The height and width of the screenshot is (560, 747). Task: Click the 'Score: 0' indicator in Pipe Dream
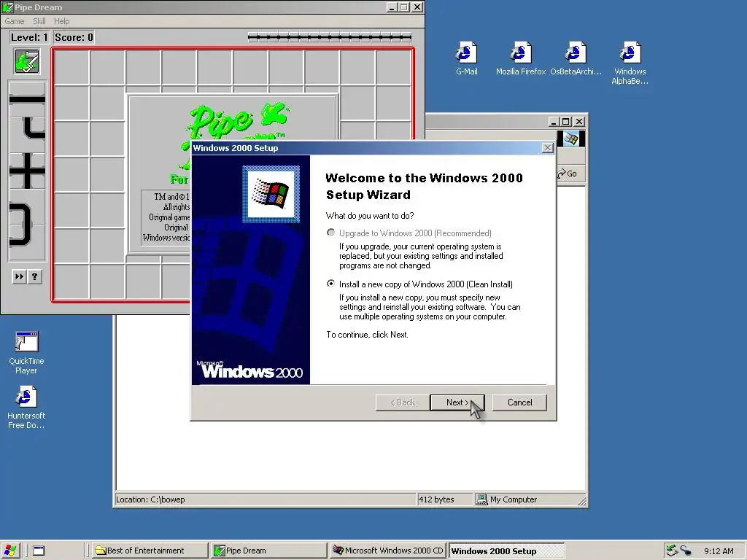pos(74,37)
